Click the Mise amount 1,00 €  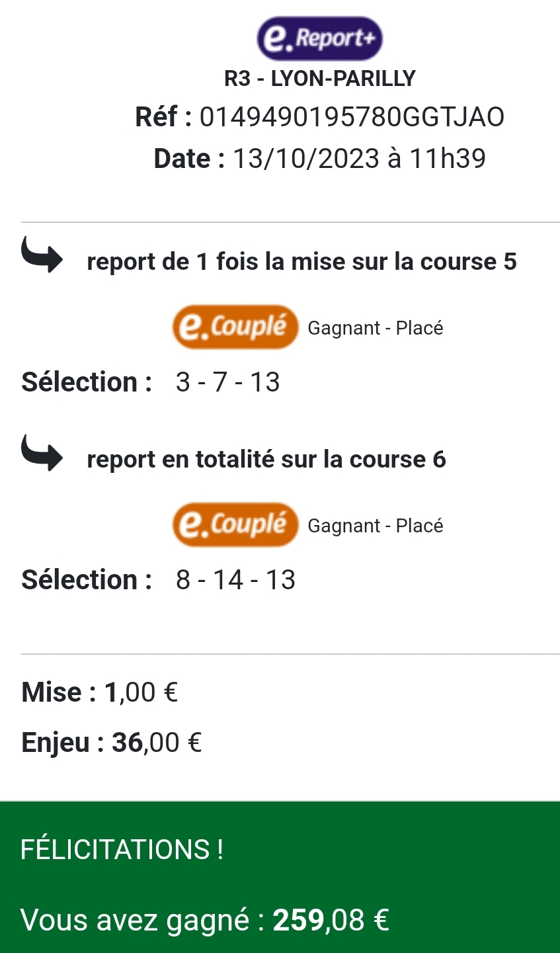[141, 692]
